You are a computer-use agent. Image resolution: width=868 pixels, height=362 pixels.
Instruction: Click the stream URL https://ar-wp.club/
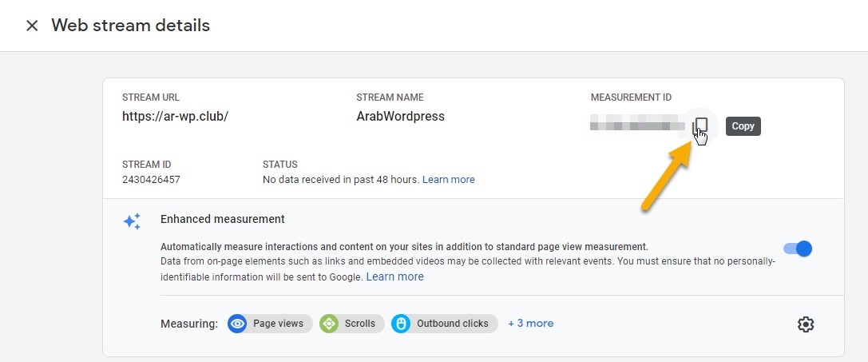[175, 116]
